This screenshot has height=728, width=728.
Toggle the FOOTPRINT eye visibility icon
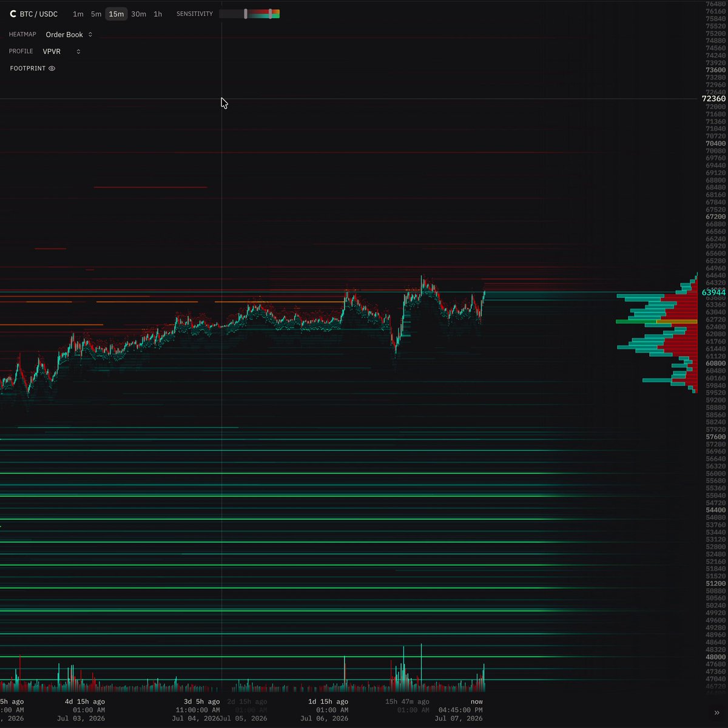[x=52, y=69]
